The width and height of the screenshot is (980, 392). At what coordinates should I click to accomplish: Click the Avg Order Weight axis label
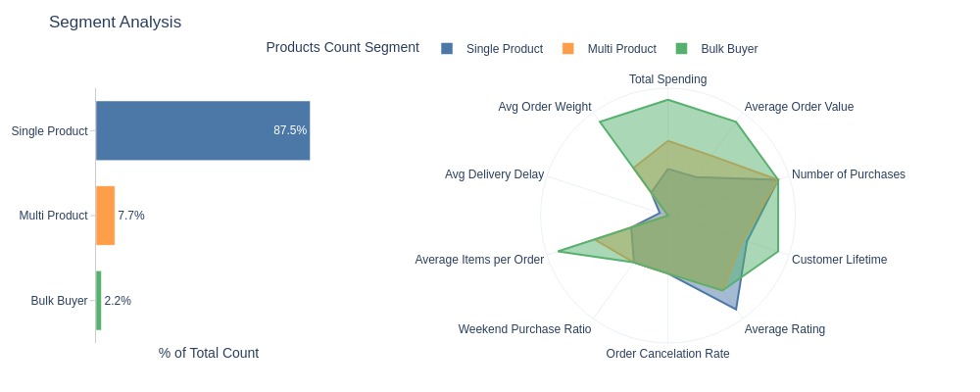(x=544, y=107)
